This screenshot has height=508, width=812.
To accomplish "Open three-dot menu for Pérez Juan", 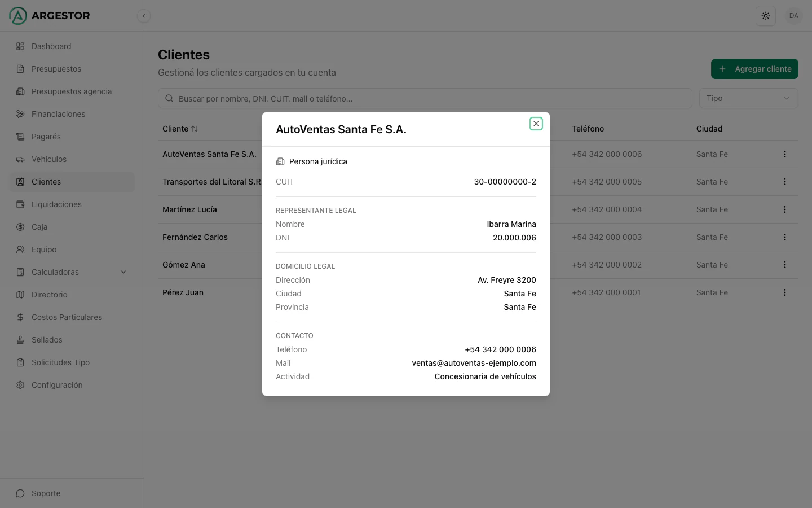I will 784,292.
